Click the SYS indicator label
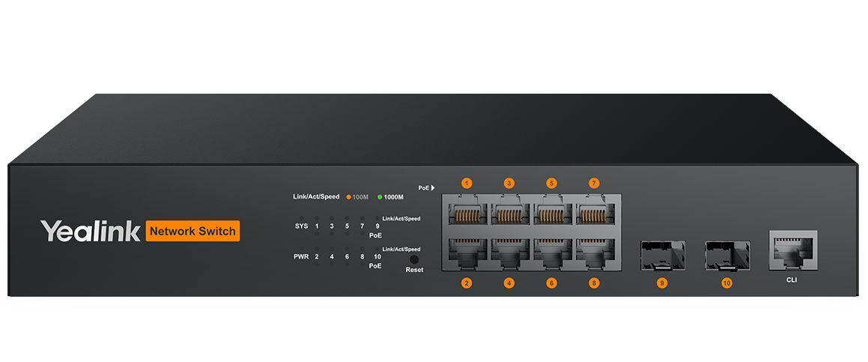Image resolution: width=868 pixels, height=362 pixels. (301, 226)
